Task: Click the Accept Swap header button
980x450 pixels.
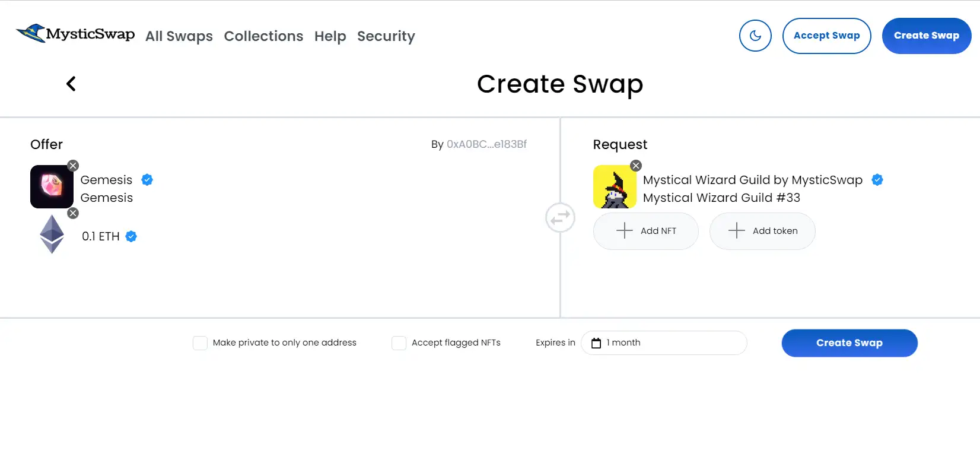Action: [826, 36]
